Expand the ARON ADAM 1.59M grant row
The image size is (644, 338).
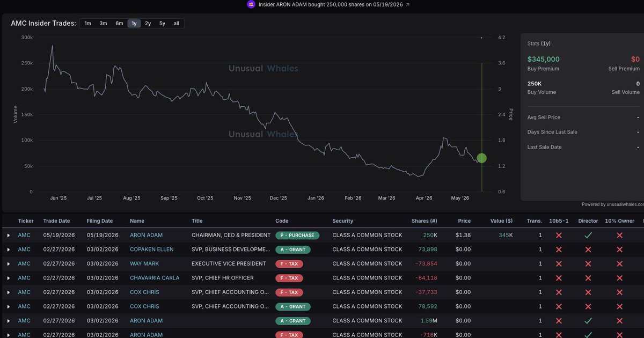coord(9,321)
